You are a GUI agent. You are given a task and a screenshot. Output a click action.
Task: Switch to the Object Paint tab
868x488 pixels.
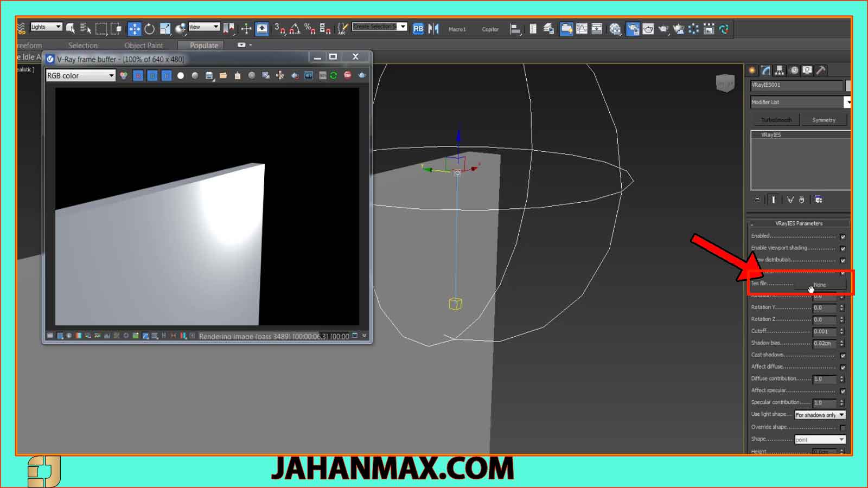[143, 46]
